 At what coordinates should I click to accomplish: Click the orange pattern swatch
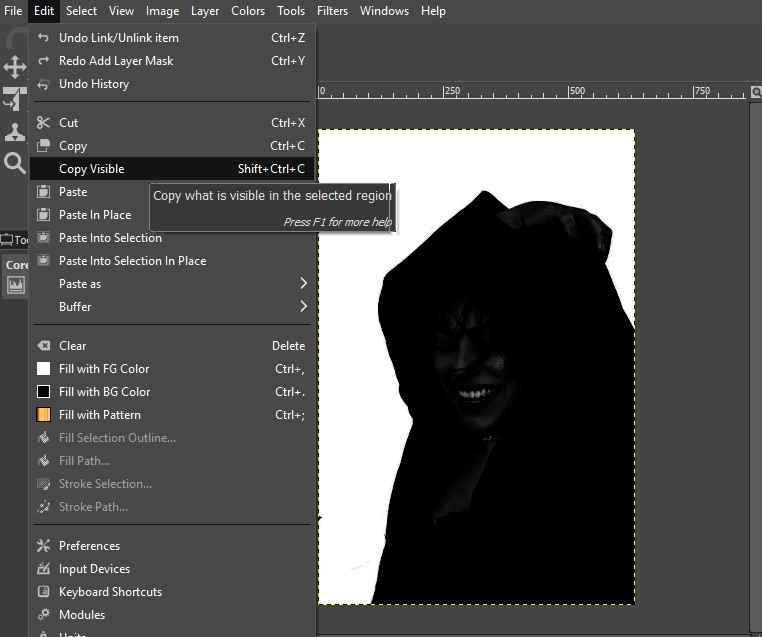tap(43, 414)
